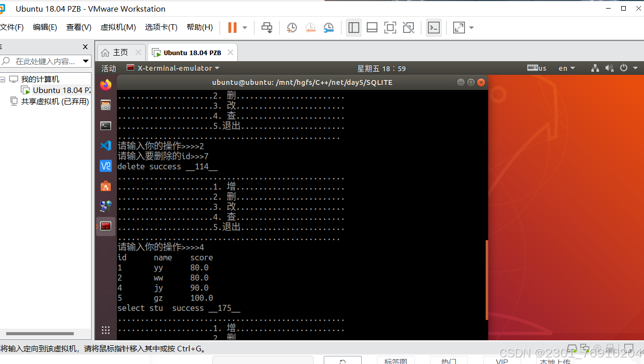Click the terminal title bar path text
This screenshot has width=644, height=364.
[x=302, y=82]
